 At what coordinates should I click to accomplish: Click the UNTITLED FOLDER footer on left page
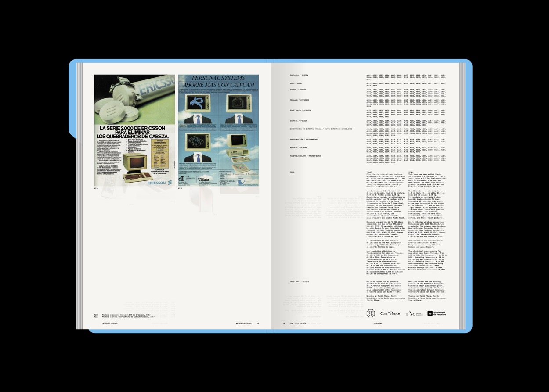pos(110,323)
